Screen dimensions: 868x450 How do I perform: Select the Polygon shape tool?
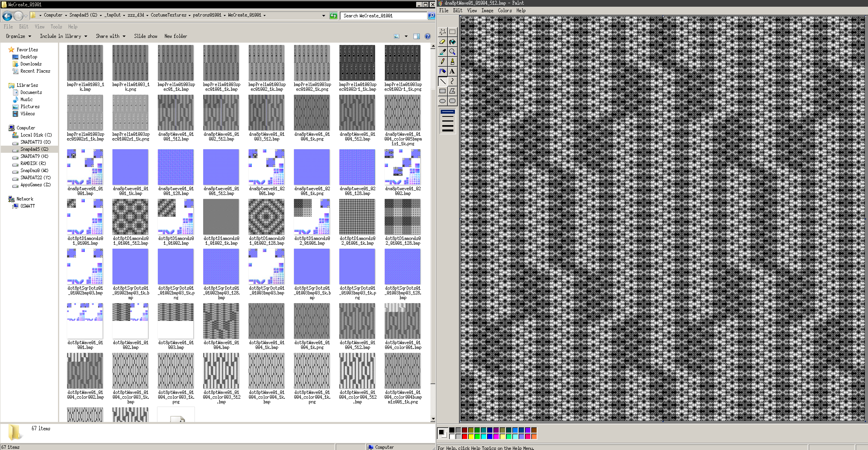tap(452, 91)
